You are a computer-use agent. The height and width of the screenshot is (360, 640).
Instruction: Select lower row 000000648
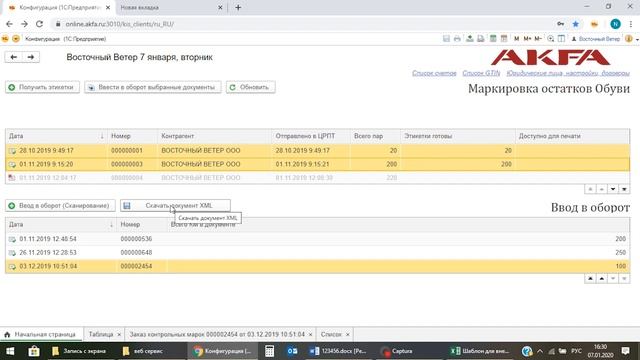(318, 253)
